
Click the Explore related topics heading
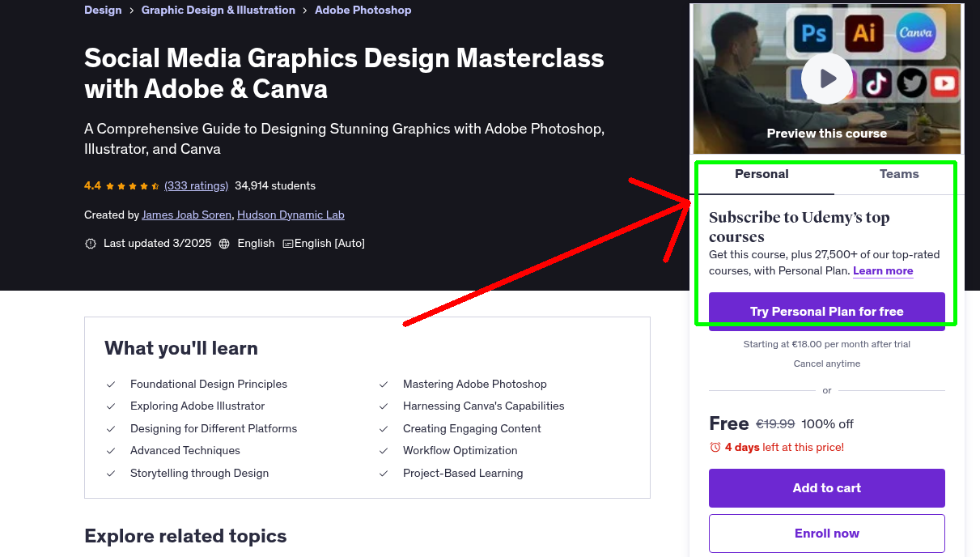[185, 536]
